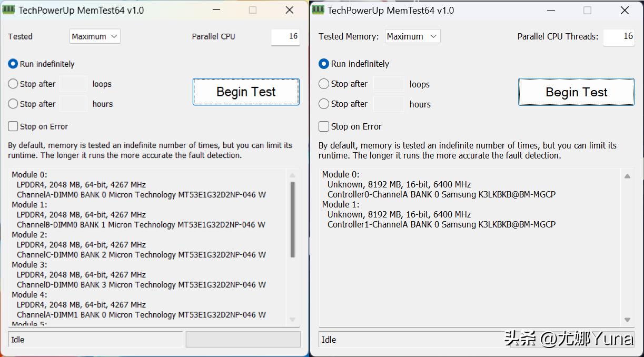Image resolution: width=644 pixels, height=357 pixels.
Task: Click the loops count field in right window
Action: (x=389, y=84)
